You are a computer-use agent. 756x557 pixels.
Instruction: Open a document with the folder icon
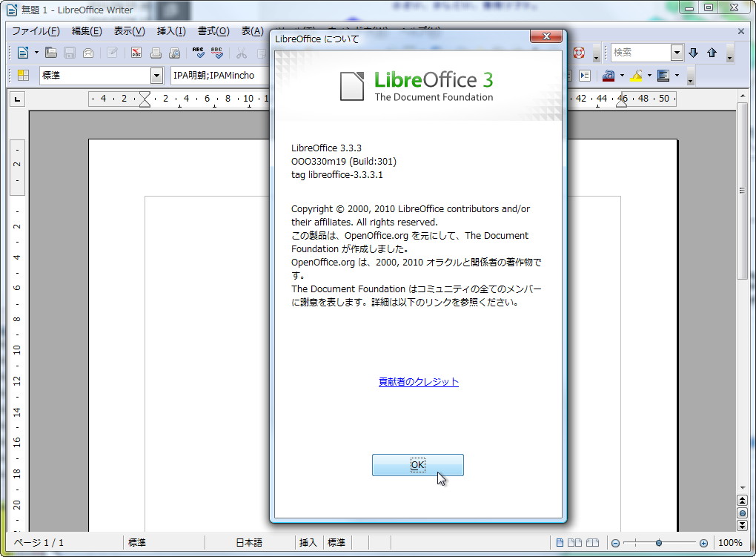pos(51,53)
